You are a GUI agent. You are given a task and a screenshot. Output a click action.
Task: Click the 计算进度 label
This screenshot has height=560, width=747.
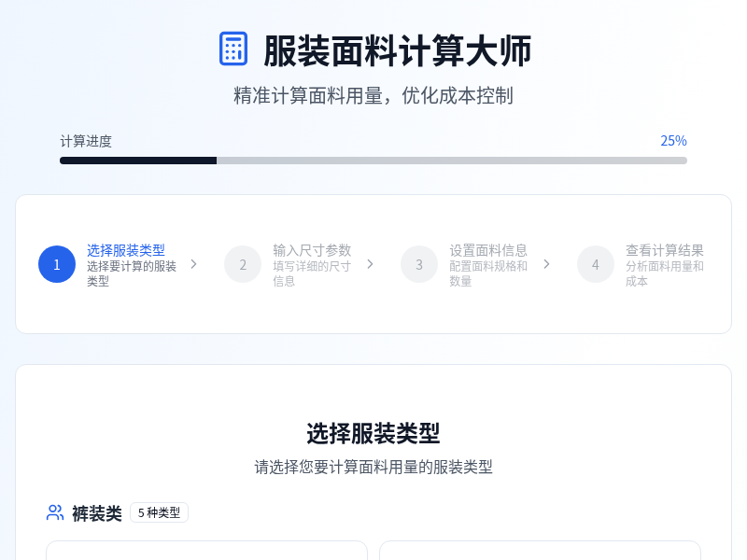pyautogui.click(x=86, y=142)
